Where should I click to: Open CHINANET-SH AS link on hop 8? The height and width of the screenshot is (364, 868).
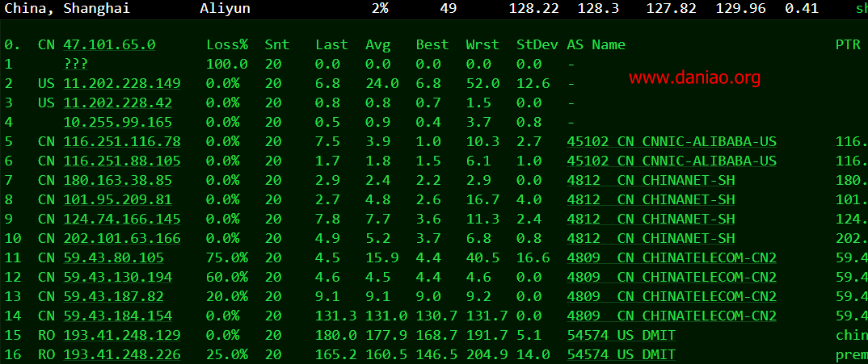[x=651, y=199]
